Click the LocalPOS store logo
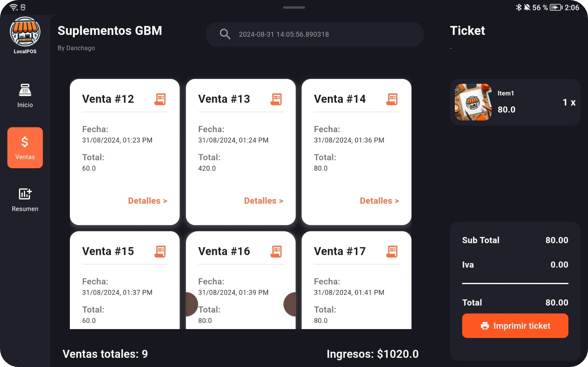 click(25, 32)
